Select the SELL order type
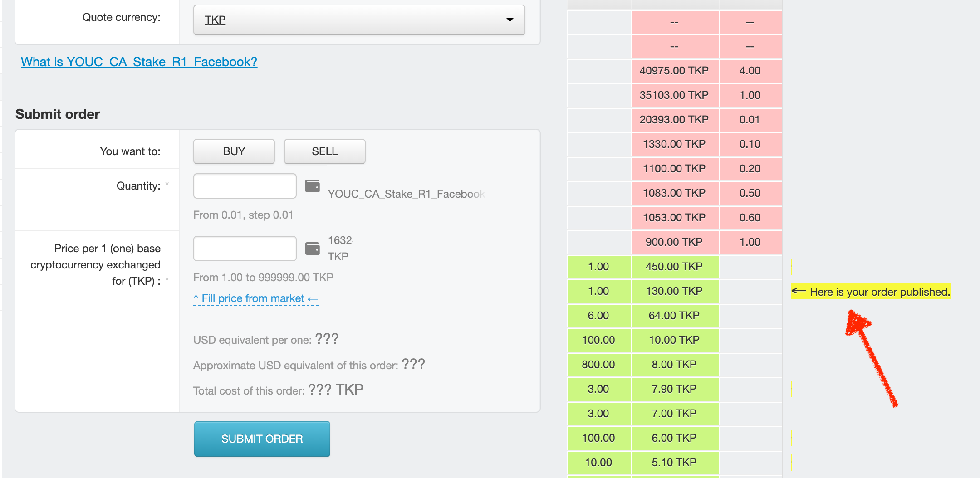This screenshot has height=478, width=980. coord(324,151)
